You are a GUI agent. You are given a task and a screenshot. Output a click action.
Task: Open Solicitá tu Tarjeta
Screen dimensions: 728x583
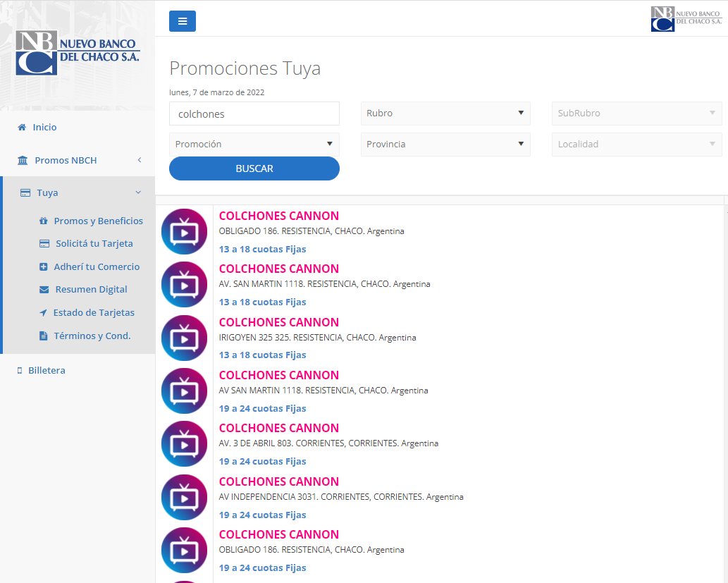[94, 244]
